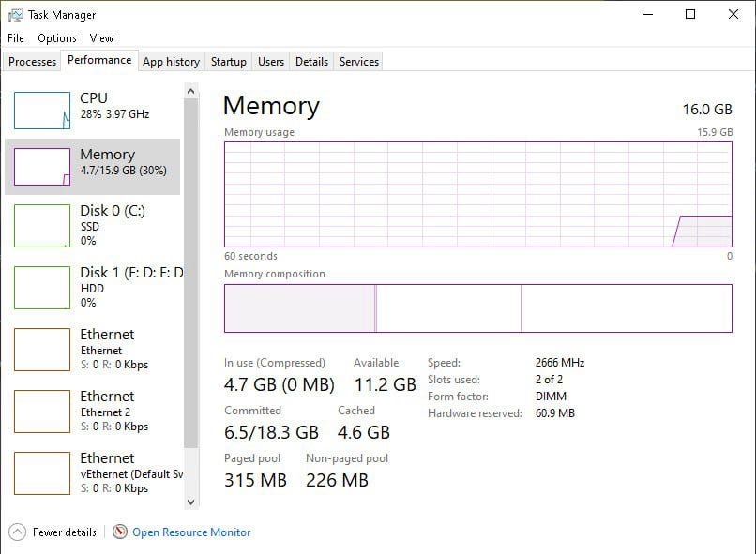Screen dimensions: 756x554
Task: Open the View menu
Action: tap(101, 38)
